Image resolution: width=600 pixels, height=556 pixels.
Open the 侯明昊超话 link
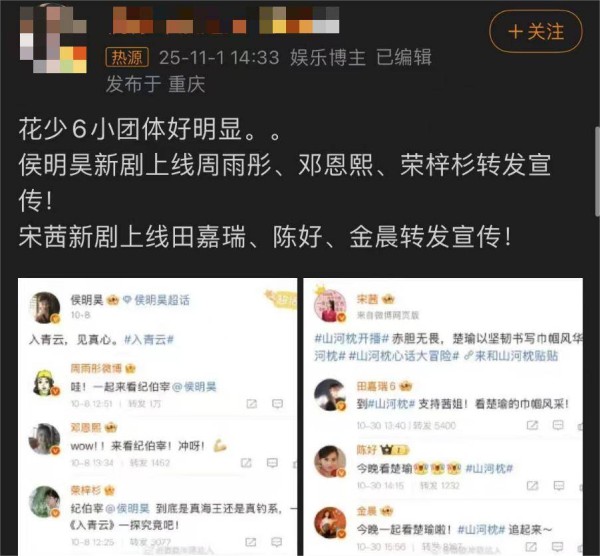click(156, 300)
